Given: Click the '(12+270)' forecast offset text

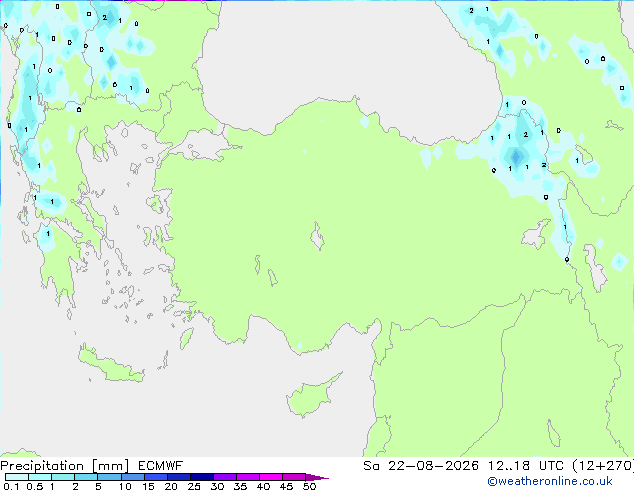Looking at the screenshot, I should (x=603, y=466).
